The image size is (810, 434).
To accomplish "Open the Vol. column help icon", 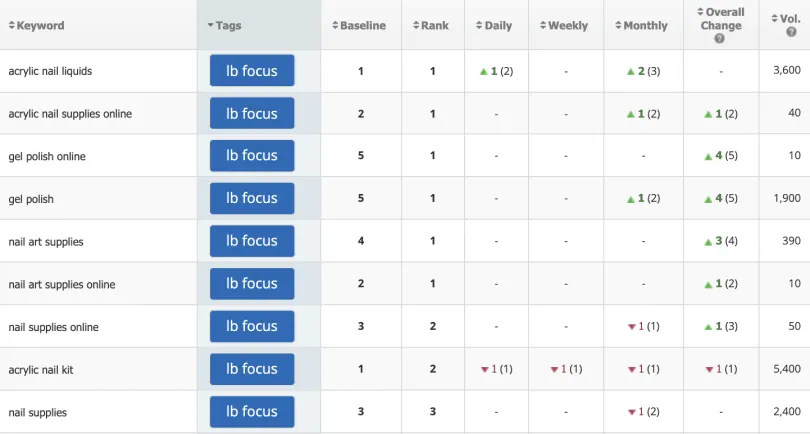I will click(791, 32).
